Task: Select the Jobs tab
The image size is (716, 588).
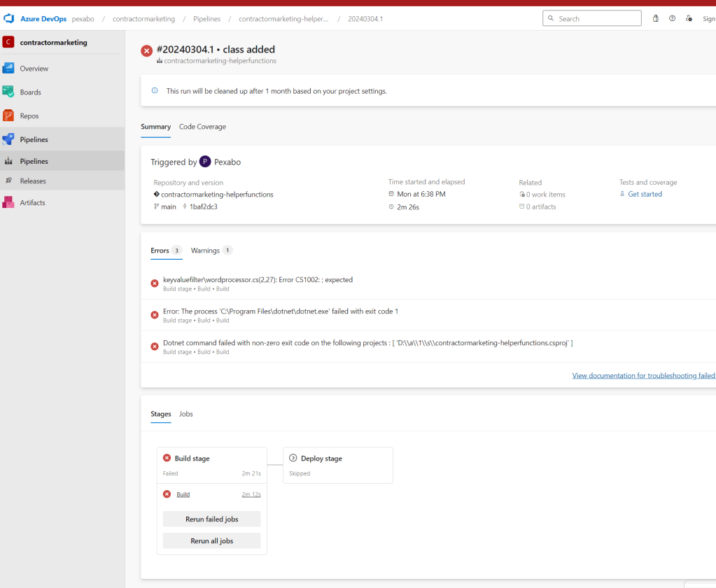Action: tap(186, 414)
